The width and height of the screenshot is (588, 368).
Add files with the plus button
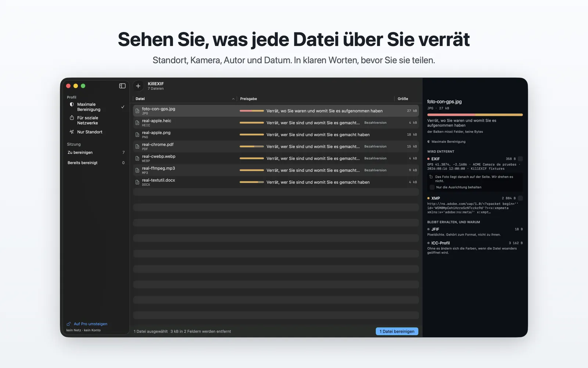pos(138,86)
